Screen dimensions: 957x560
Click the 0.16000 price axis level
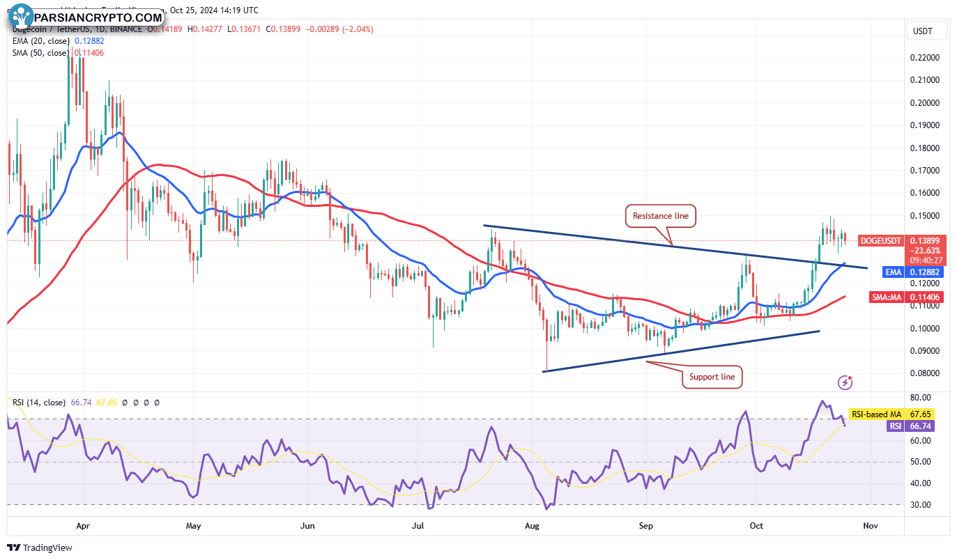click(x=926, y=193)
